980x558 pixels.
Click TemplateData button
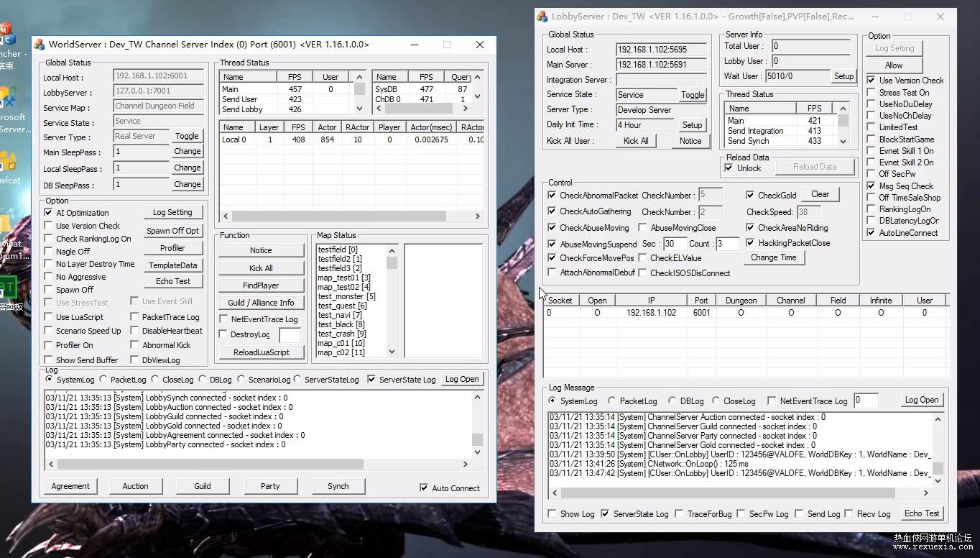click(x=172, y=265)
